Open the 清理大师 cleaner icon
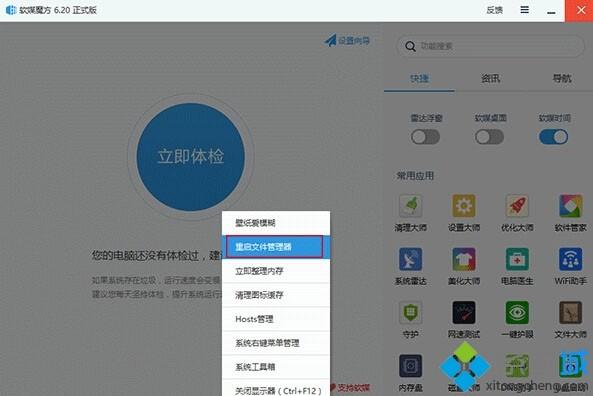 click(411, 206)
